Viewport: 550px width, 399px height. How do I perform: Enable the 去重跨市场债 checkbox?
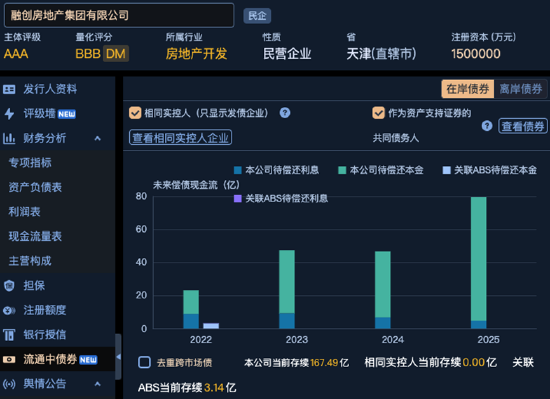[x=144, y=362]
